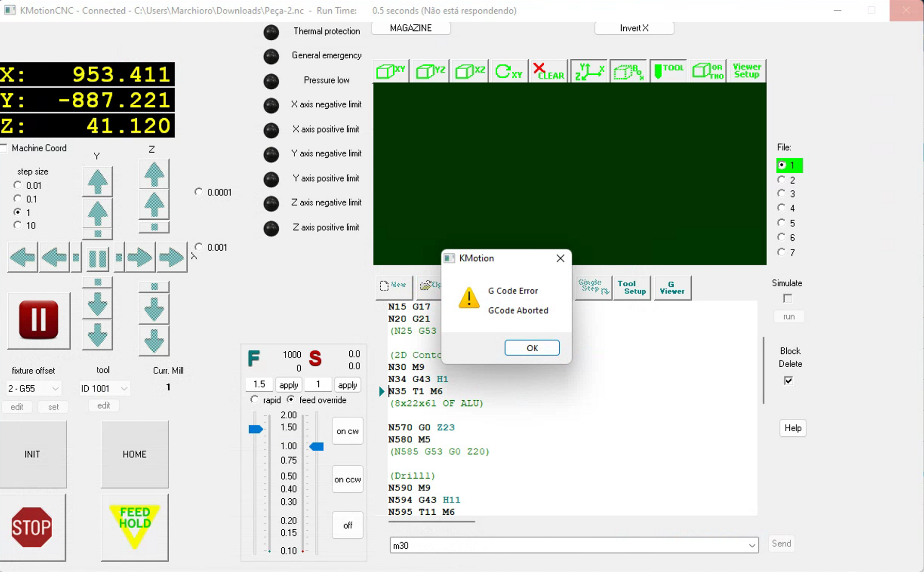Click the feed override slider handle
Screen dimensions: 924x572
click(x=255, y=429)
